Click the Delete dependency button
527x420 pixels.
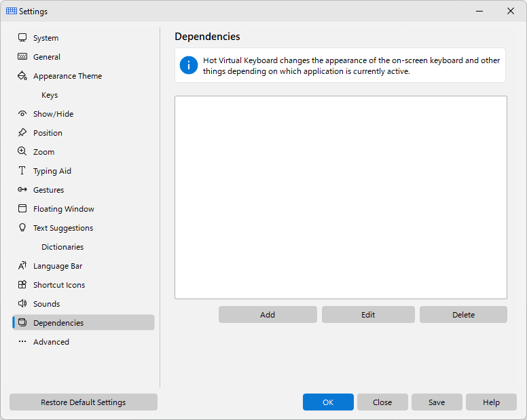tap(463, 315)
